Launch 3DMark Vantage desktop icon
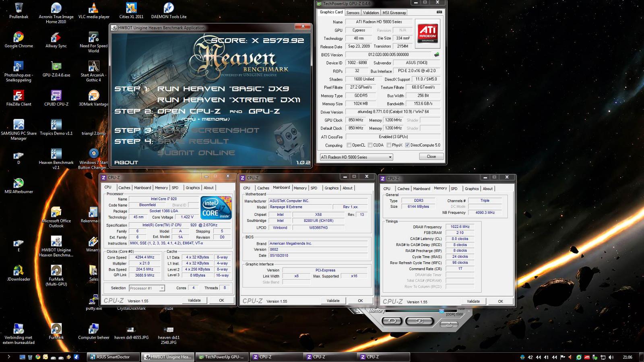The height and width of the screenshot is (362, 644). (x=93, y=98)
